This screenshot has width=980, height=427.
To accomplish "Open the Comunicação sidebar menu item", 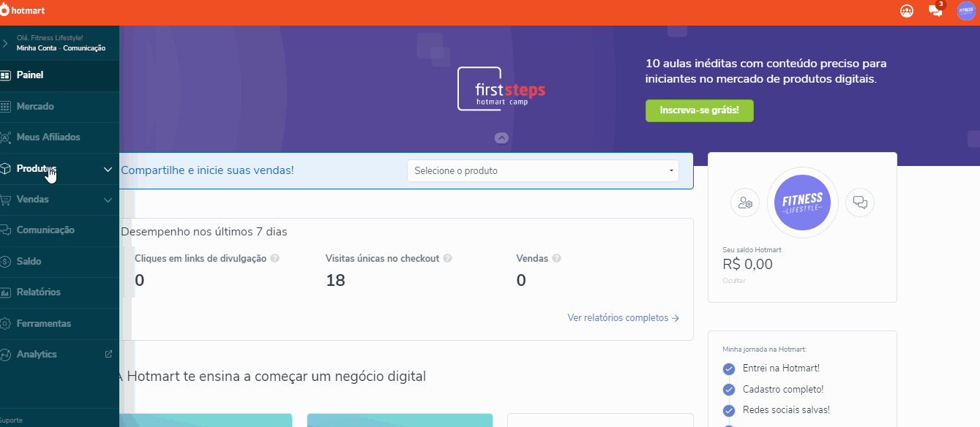I will [59, 230].
